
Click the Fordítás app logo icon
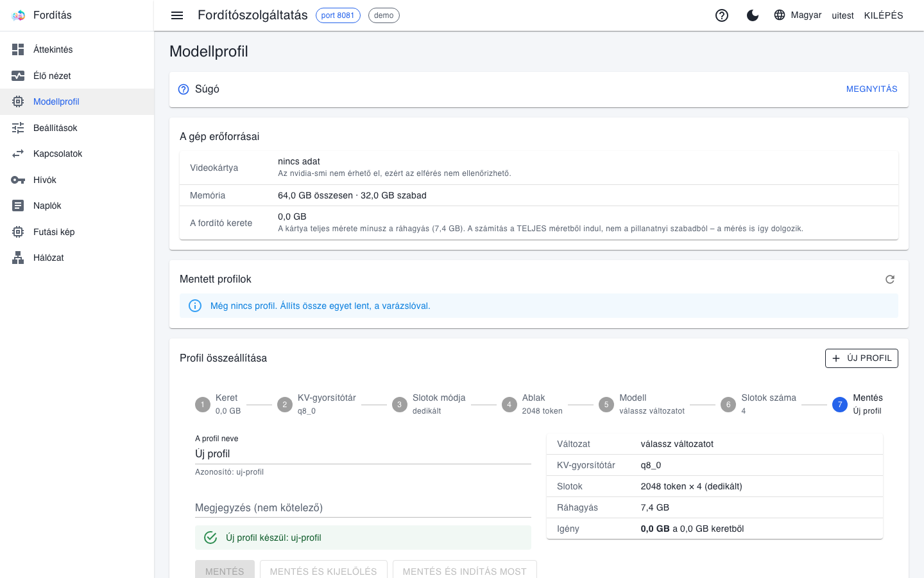tap(18, 15)
